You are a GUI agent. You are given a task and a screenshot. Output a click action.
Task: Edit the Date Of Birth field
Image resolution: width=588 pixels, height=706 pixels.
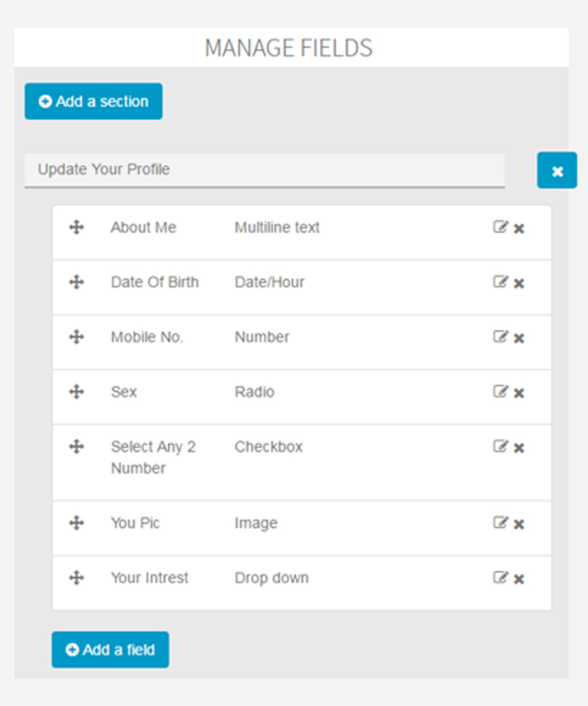[500, 281]
